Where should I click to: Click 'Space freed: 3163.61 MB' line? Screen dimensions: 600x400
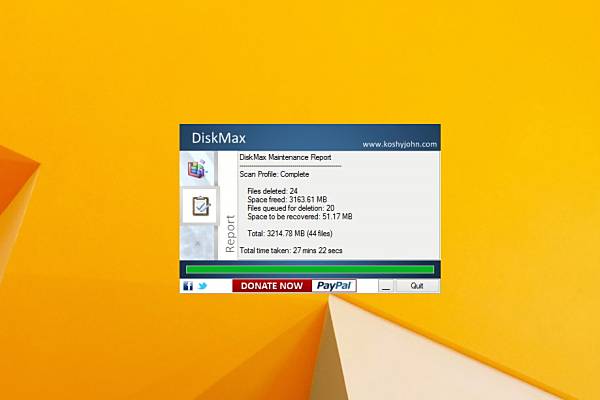pyautogui.click(x=287, y=199)
